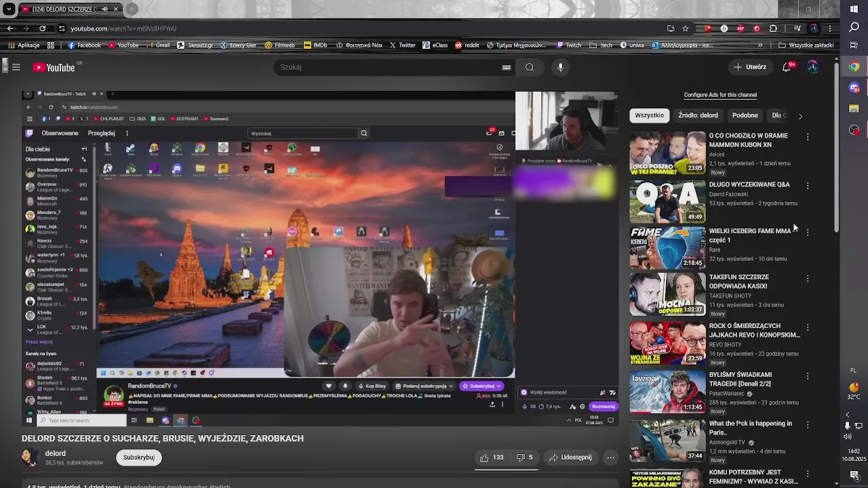Go back in the browser

[10, 28]
